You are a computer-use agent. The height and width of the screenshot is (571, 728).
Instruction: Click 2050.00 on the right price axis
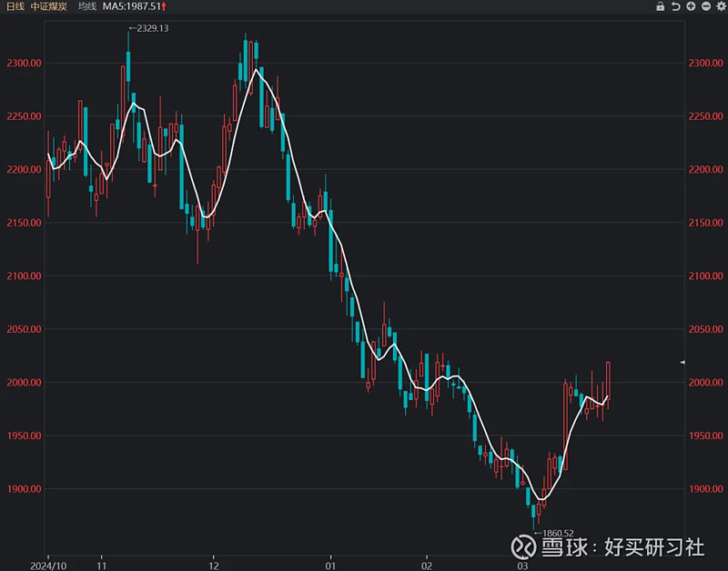706,329
